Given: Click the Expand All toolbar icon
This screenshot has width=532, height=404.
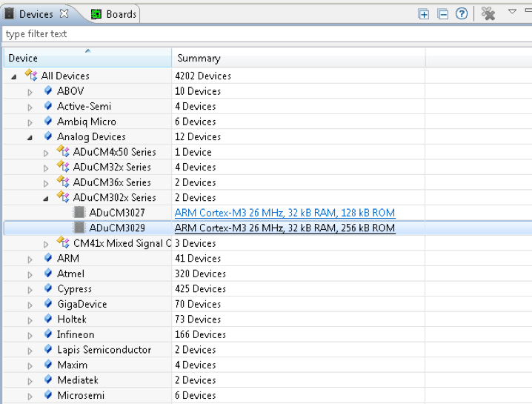Looking at the screenshot, I should (x=423, y=14).
